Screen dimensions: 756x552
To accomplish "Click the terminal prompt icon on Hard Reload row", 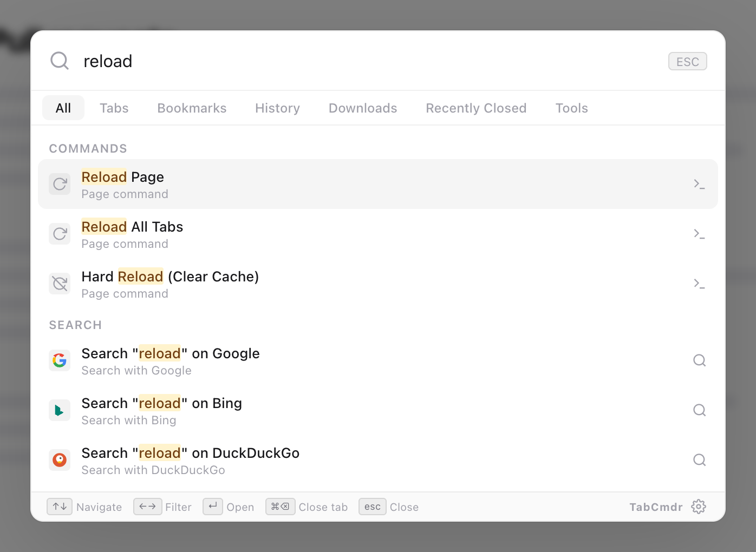I will 699,284.
